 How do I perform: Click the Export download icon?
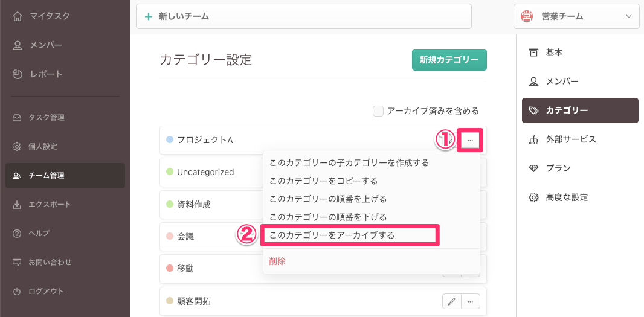click(x=17, y=205)
